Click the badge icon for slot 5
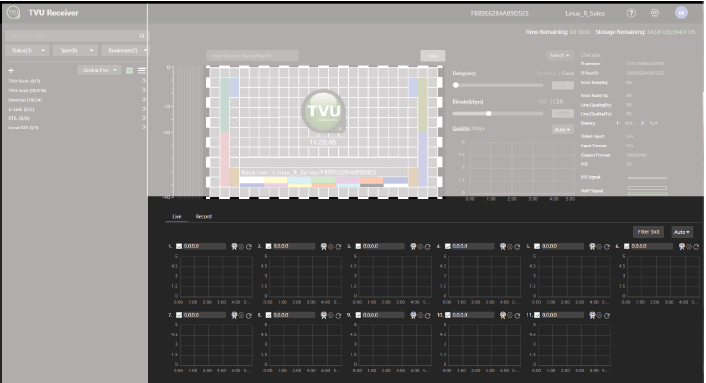The image size is (706, 383). click(593, 246)
